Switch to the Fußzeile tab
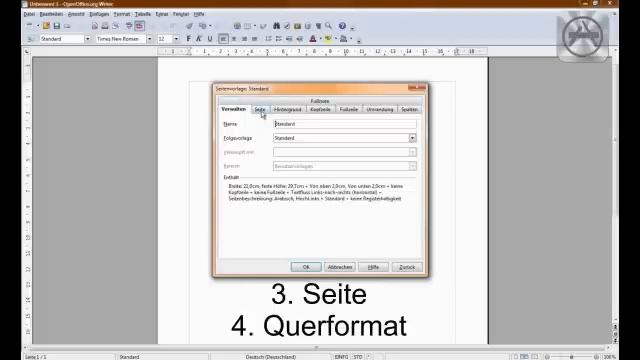The height and width of the screenshot is (360, 640). 349,109
